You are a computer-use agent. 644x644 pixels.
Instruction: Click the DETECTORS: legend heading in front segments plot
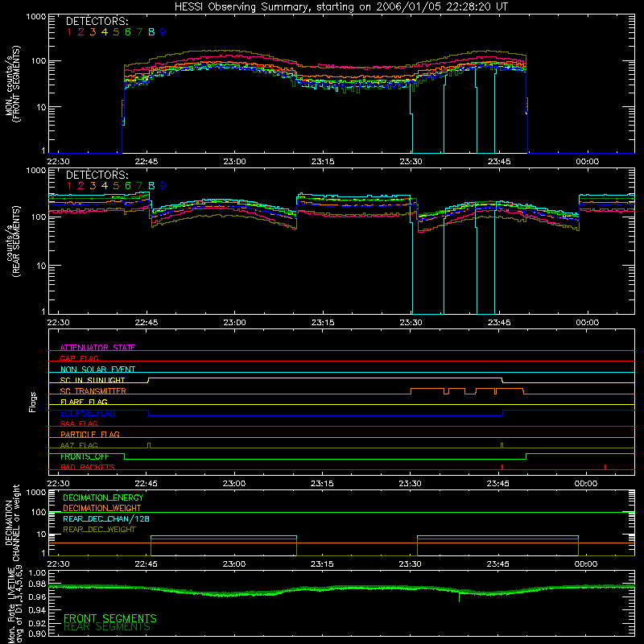[97, 22]
